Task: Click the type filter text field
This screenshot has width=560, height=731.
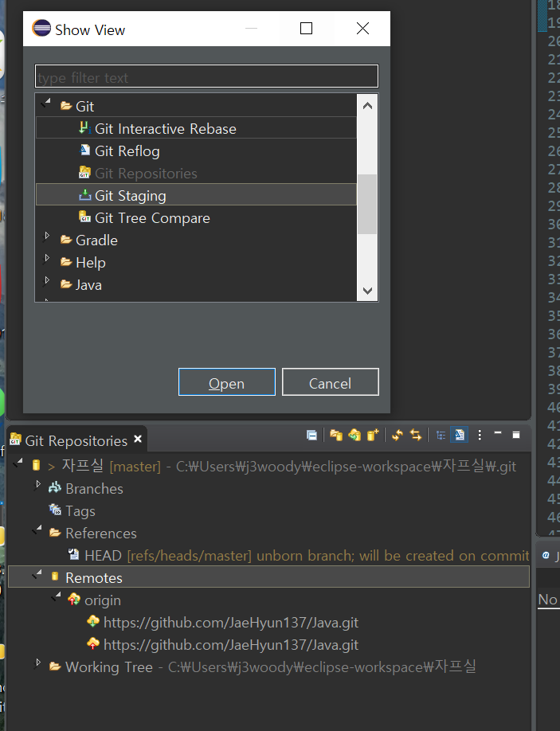Action: coord(206,76)
